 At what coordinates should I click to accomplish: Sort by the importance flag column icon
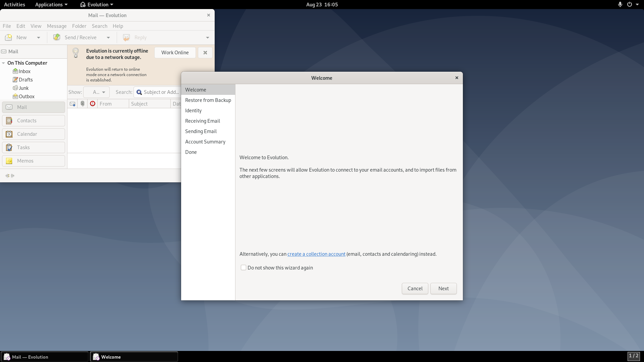93,104
